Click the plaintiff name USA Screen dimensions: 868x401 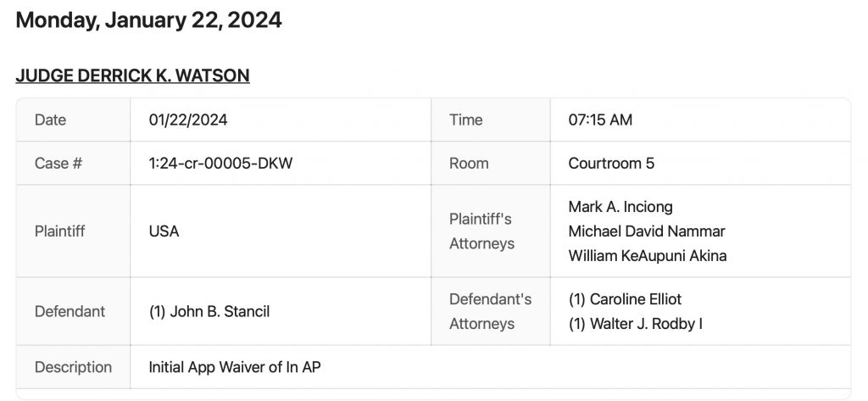(164, 231)
